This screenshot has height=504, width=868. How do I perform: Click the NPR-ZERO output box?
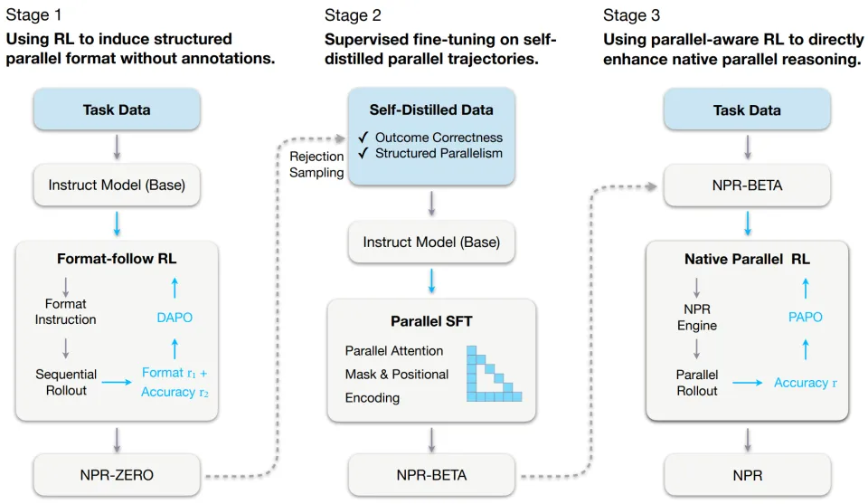tap(117, 474)
